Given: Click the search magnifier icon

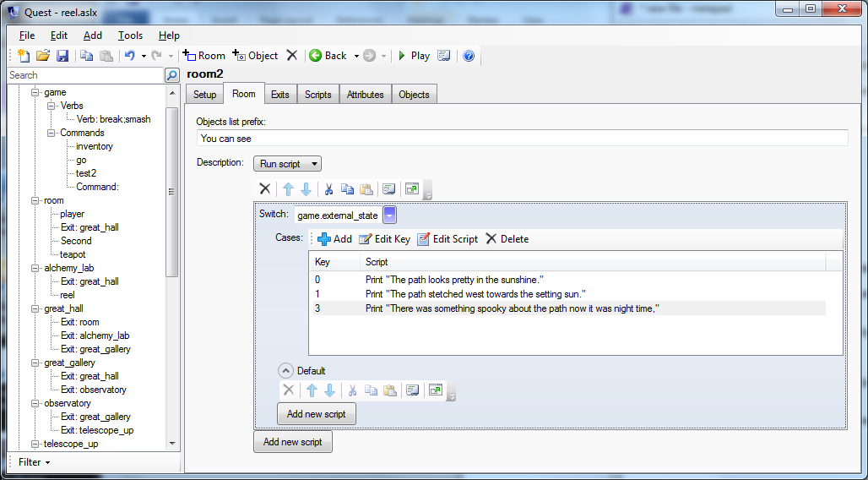Looking at the screenshot, I should pos(171,75).
